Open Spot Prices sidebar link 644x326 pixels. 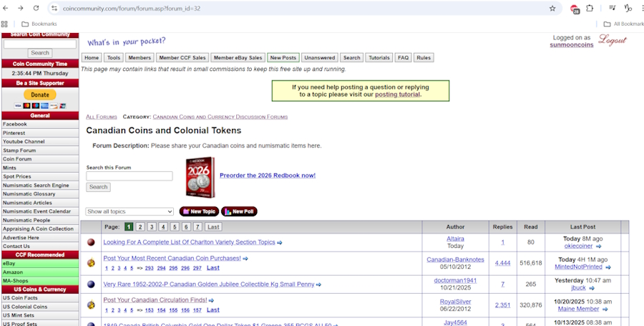tap(40, 176)
